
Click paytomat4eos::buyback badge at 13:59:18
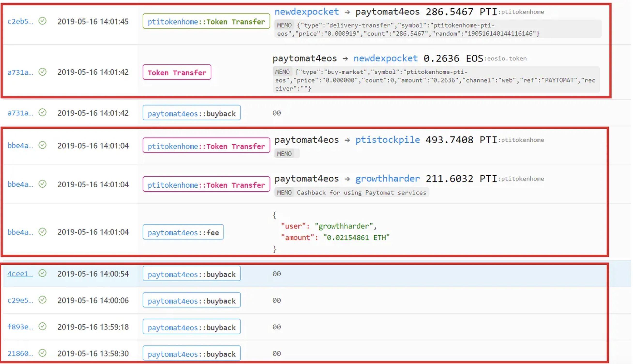pyautogui.click(x=192, y=327)
